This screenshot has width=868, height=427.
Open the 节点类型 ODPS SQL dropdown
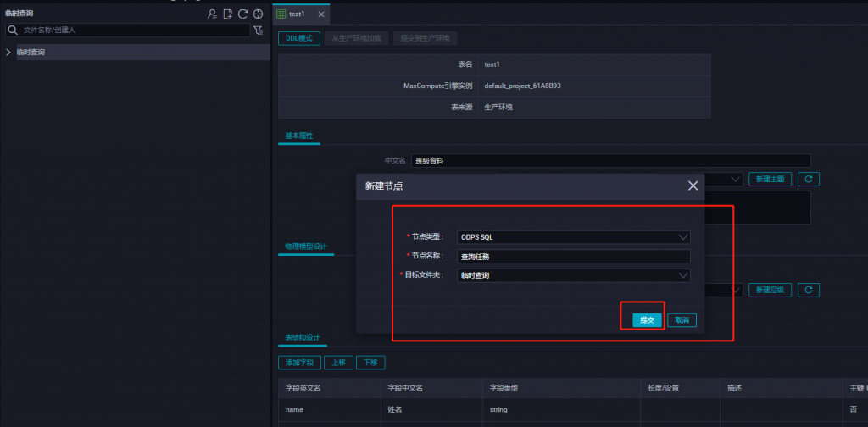574,237
